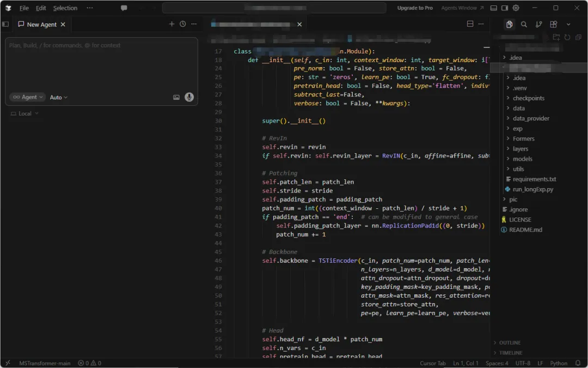Open the Search view icon

click(x=524, y=24)
